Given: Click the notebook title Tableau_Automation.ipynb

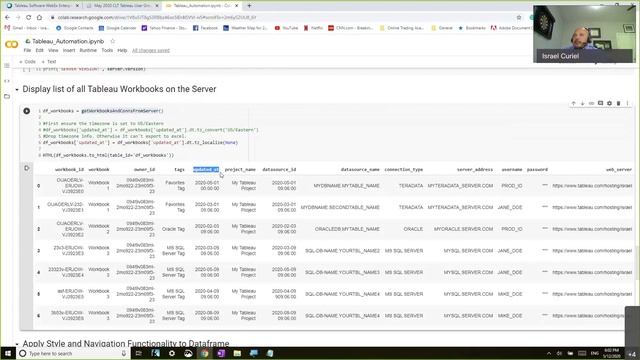Looking at the screenshot, I should pyautogui.click(x=68, y=41).
